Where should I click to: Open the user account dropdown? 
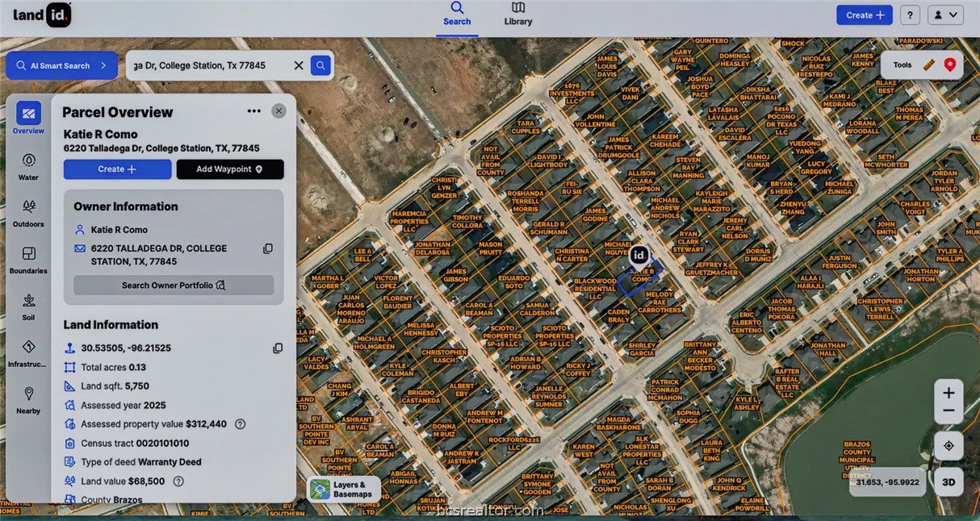point(945,15)
